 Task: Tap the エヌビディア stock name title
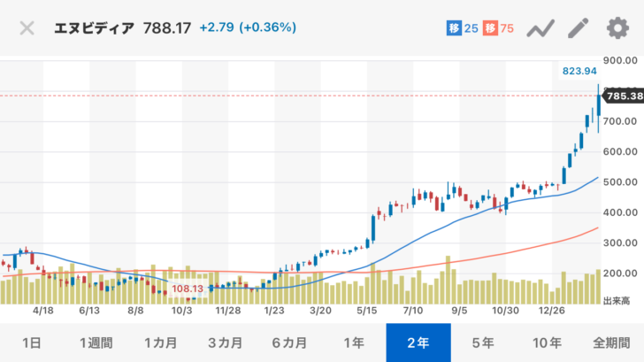[x=96, y=27]
